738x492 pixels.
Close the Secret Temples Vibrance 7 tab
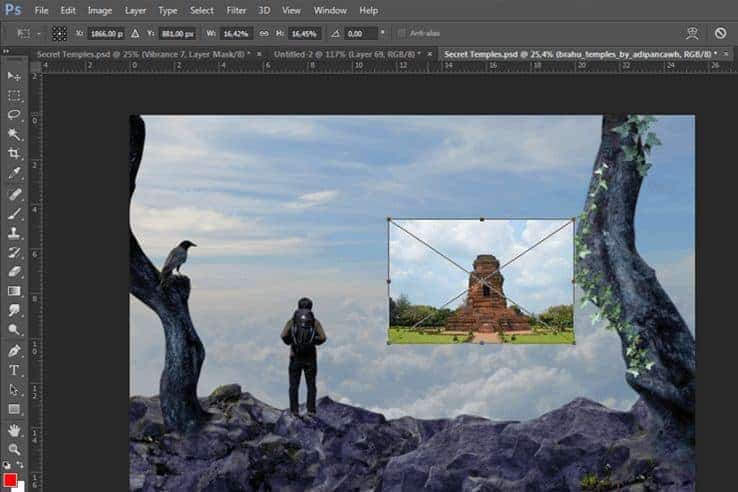click(x=259, y=54)
